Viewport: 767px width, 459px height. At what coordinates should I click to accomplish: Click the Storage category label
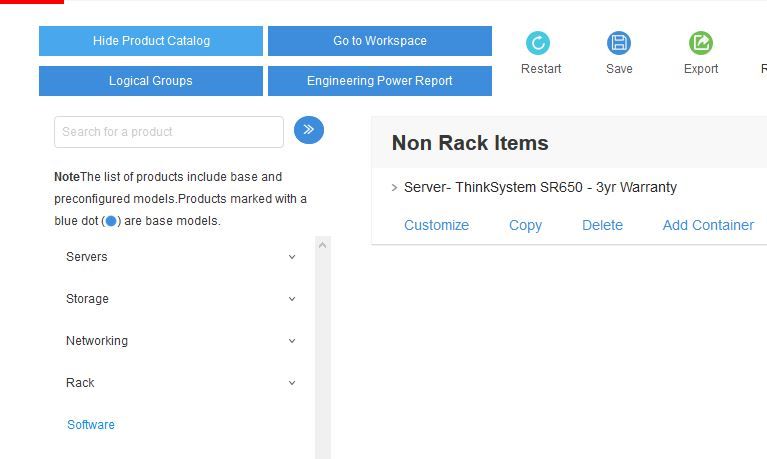[x=87, y=298]
